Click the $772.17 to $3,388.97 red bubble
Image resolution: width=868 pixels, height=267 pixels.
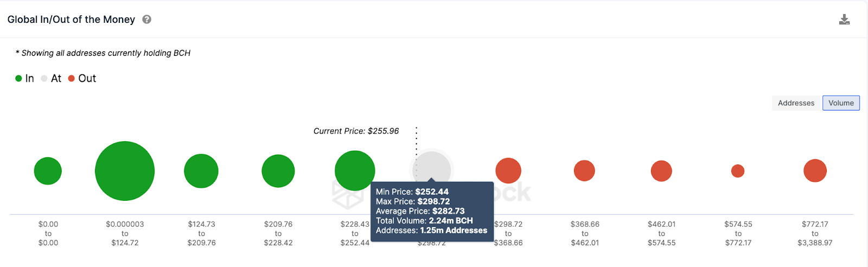tap(815, 170)
